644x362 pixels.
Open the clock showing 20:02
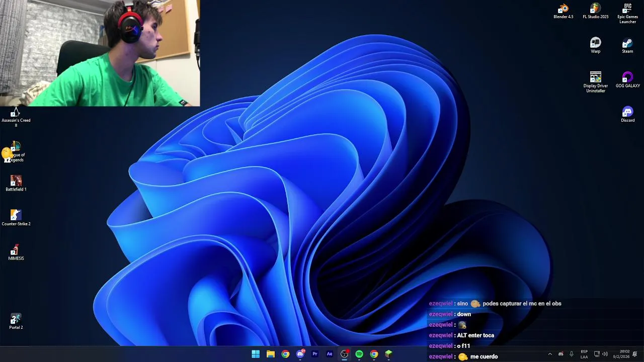621,354
